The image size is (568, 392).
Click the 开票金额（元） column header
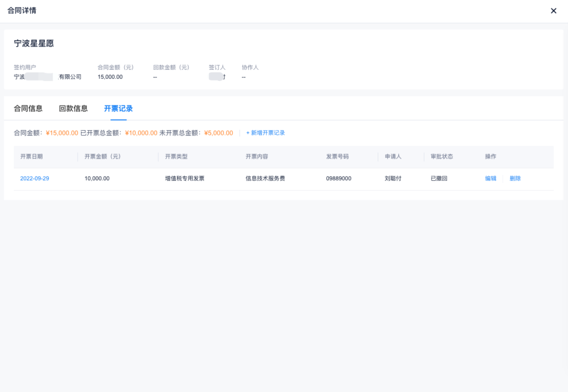(x=103, y=157)
